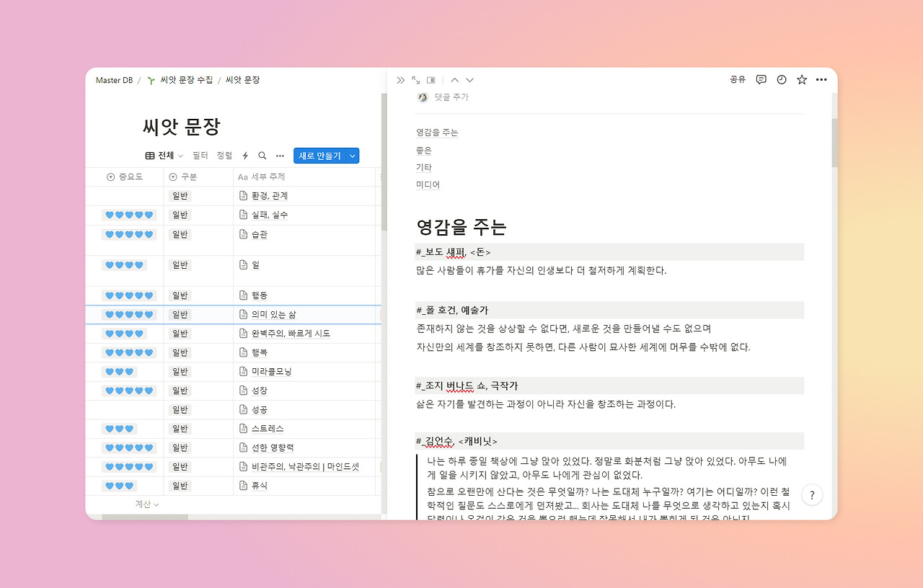The height and width of the screenshot is (588, 923).
Task: Open the comments panel icon
Action: (761, 80)
